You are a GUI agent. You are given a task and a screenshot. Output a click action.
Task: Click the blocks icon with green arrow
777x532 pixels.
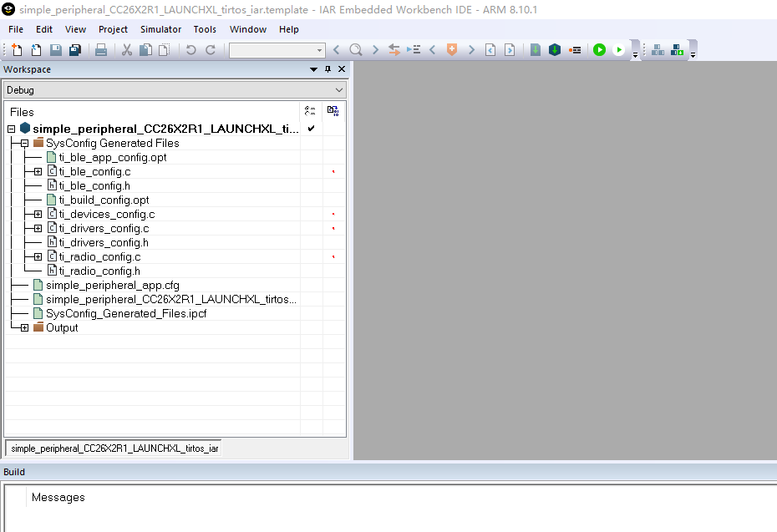point(677,49)
